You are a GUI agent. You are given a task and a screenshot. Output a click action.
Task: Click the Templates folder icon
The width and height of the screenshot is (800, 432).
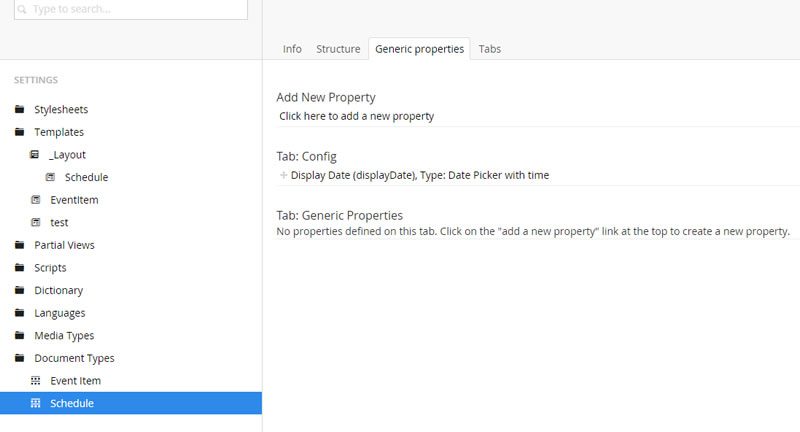(19, 132)
